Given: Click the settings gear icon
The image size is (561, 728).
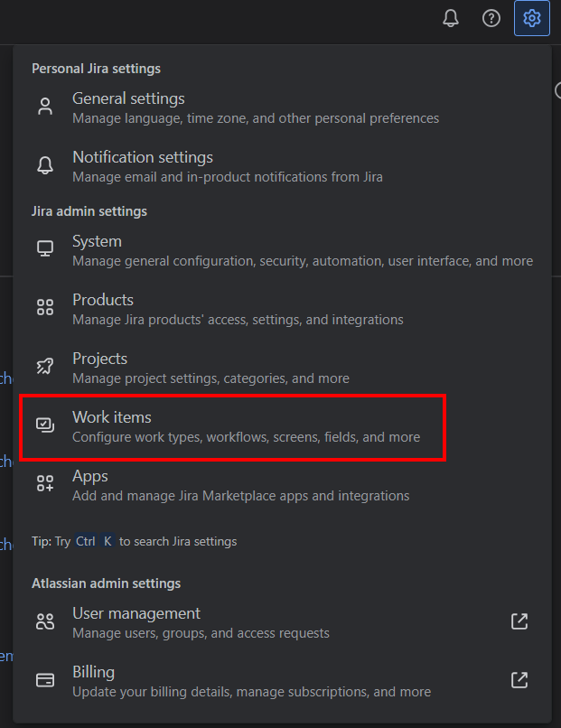Looking at the screenshot, I should pyautogui.click(x=532, y=18).
